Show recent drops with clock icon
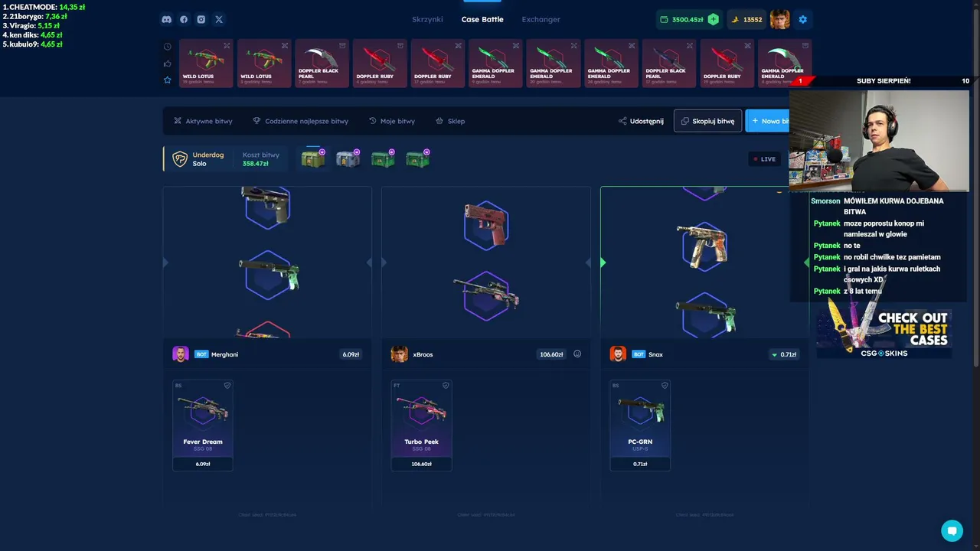The image size is (980, 551). click(x=168, y=47)
